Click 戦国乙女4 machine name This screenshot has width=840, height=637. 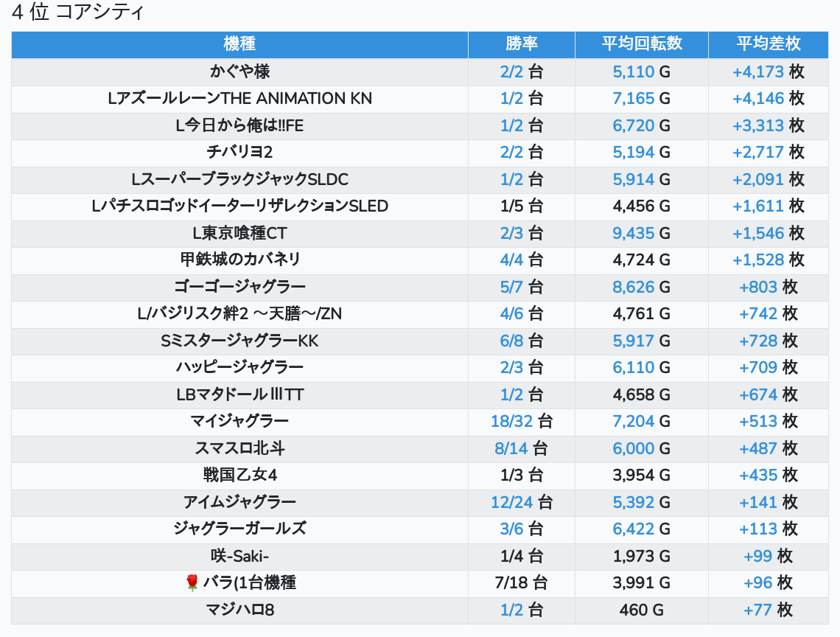tap(239, 475)
